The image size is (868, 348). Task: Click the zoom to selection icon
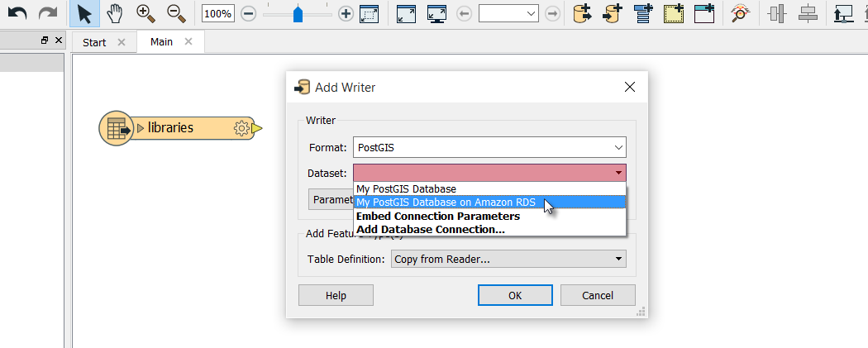point(370,14)
